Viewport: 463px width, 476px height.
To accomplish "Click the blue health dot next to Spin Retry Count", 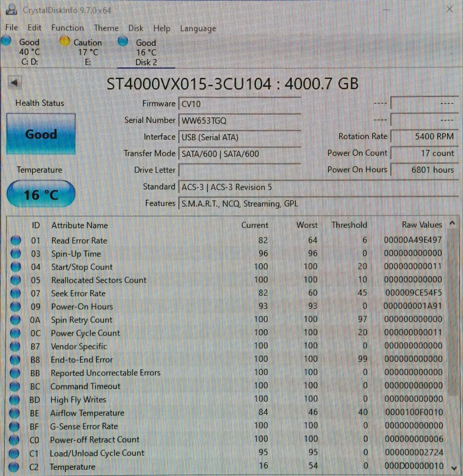I will [x=16, y=320].
